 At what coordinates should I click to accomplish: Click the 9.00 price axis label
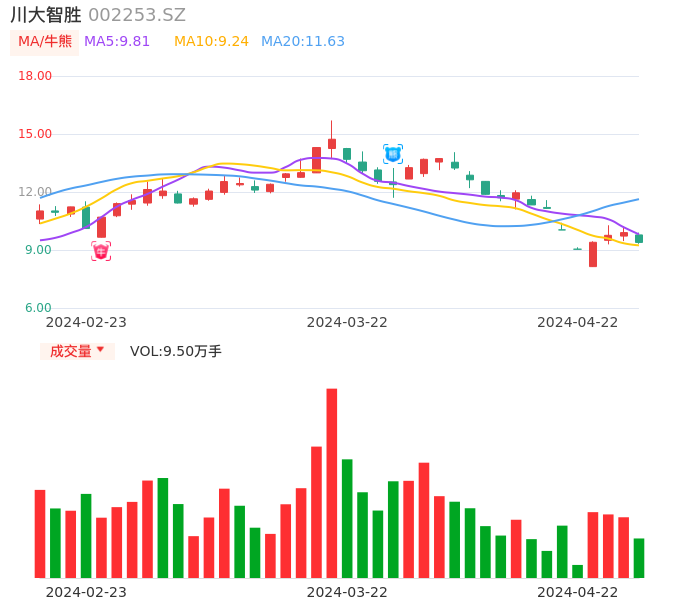point(38,250)
